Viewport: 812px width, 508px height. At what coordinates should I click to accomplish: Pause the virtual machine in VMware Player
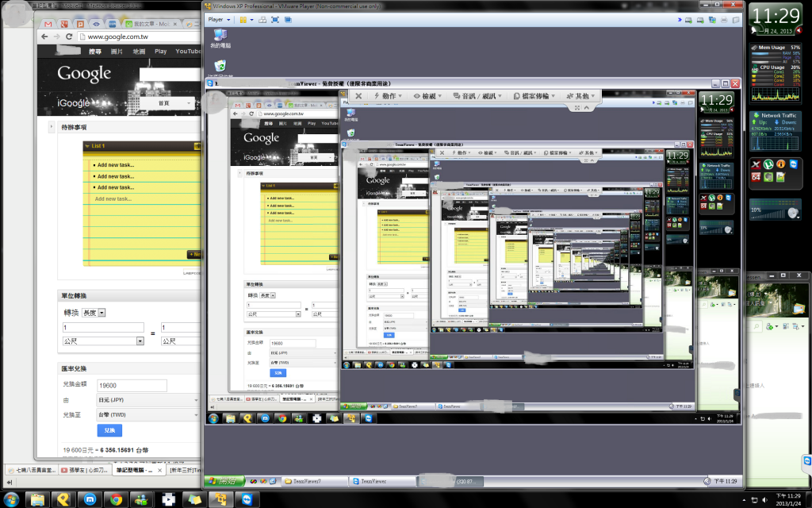(243, 20)
